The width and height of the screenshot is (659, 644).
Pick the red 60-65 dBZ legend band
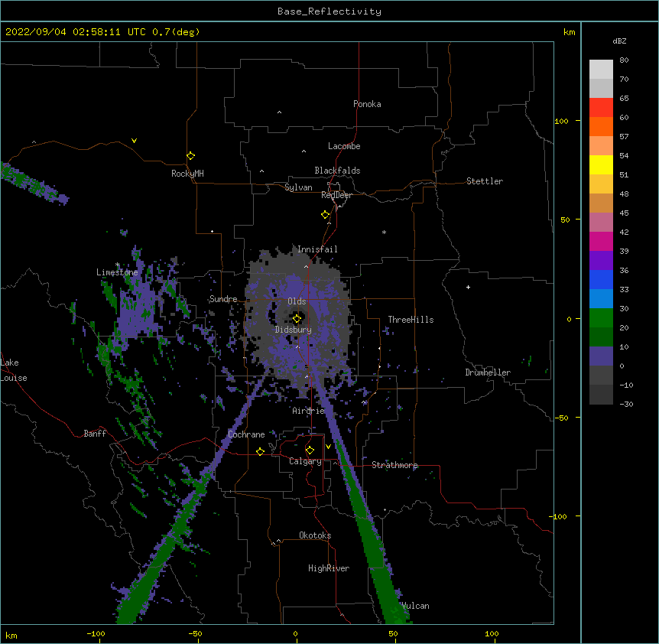[x=601, y=108]
